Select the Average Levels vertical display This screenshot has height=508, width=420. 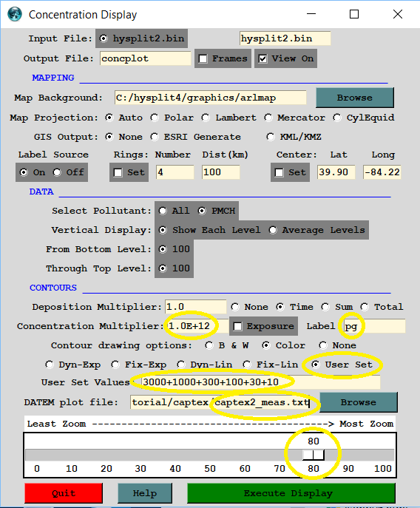273,230
